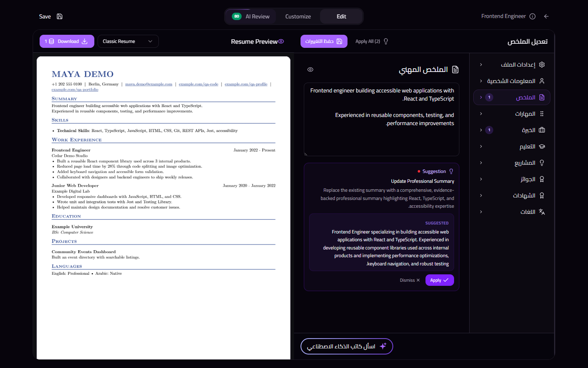Viewport: 588px width, 368px height.
Task: Click the اسأل كاتب الذكاء الاصطناعي button
Action: [x=347, y=346]
